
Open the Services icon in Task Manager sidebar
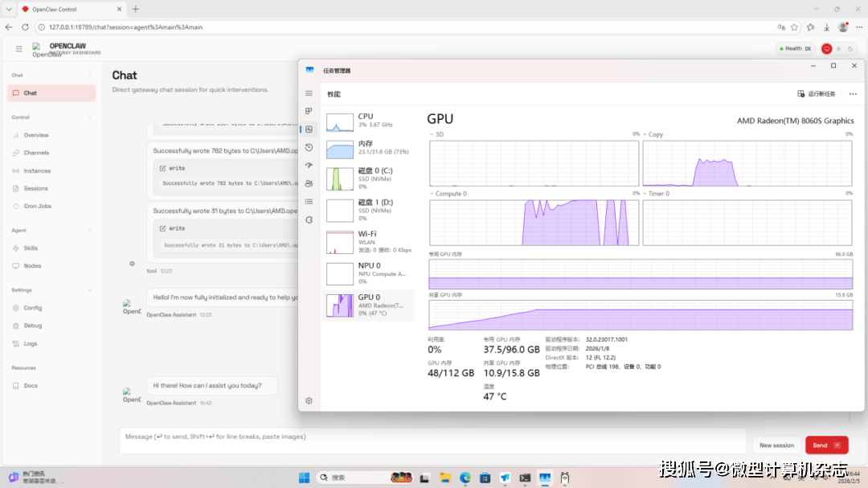309,219
